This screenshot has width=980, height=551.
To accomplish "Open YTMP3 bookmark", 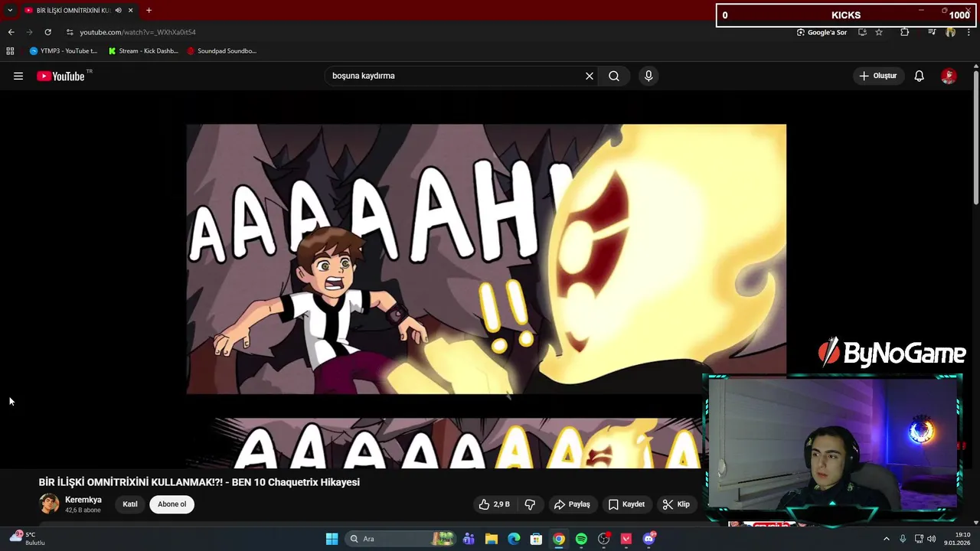I will pyautogui.click(x=64, y=51).
